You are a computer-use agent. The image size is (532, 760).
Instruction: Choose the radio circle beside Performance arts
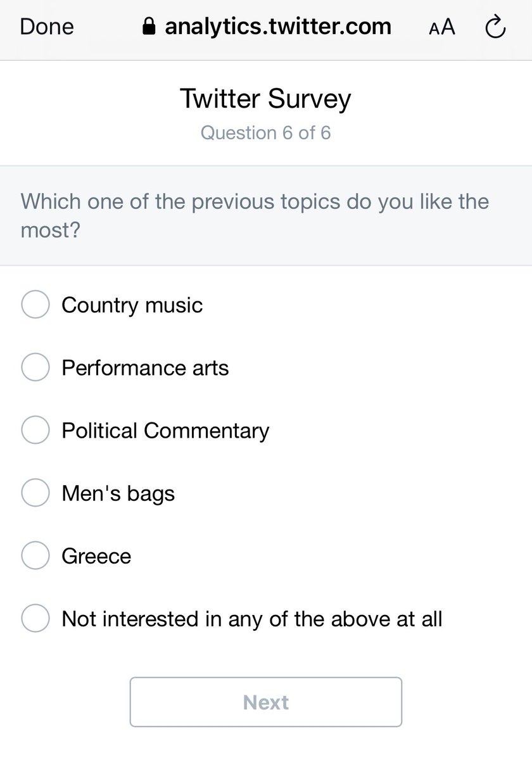click(35, 367)
